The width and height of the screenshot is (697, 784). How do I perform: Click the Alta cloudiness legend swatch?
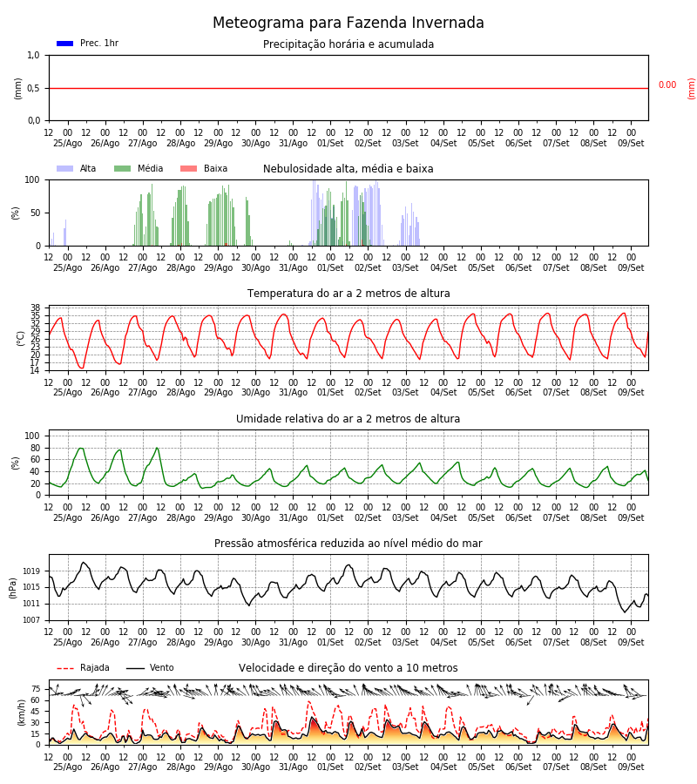tap(65, 168)
